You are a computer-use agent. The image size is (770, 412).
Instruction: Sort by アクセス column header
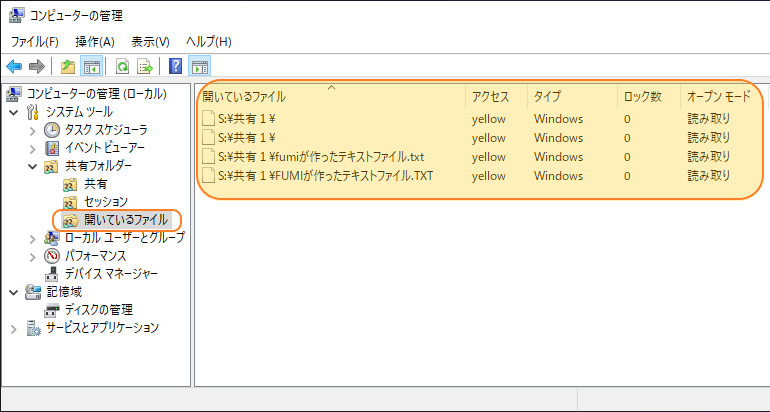click(x=496, y=96)
